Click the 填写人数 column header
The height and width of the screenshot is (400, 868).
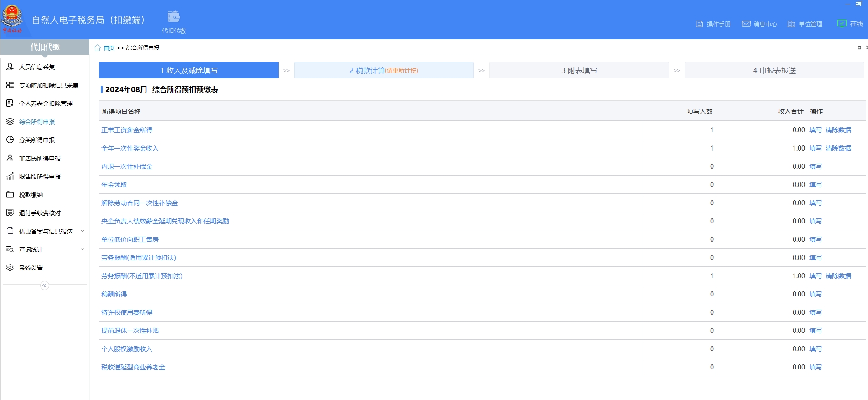[699, 111]
